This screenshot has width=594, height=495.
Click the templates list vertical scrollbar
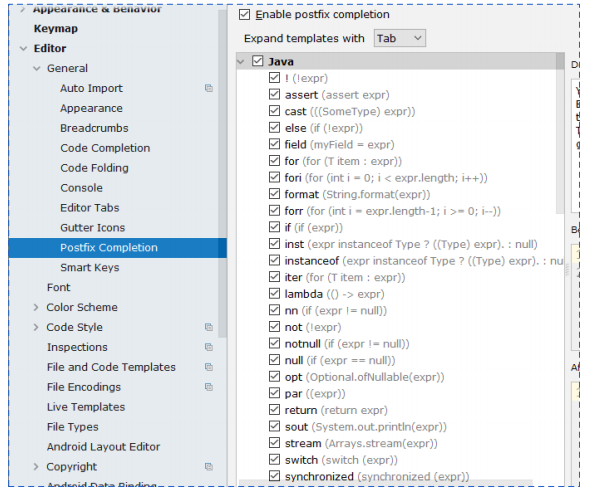tap(560, 133)
